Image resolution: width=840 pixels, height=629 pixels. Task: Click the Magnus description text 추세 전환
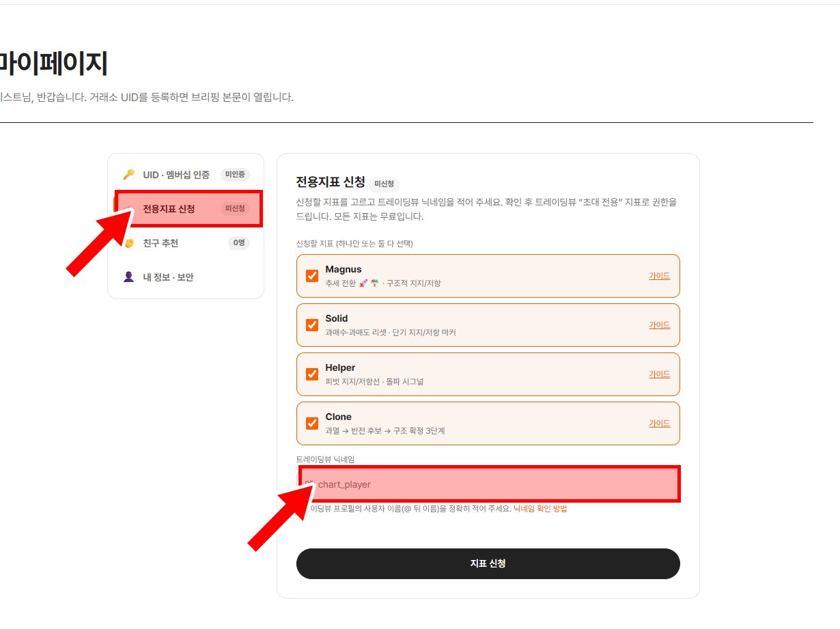point(341,283)
